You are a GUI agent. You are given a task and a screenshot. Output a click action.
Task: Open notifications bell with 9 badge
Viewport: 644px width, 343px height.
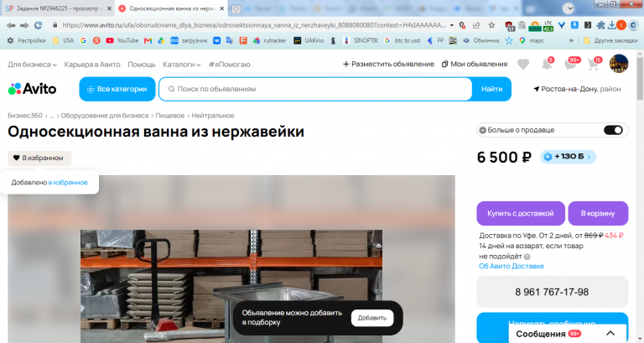coord(547,64)
